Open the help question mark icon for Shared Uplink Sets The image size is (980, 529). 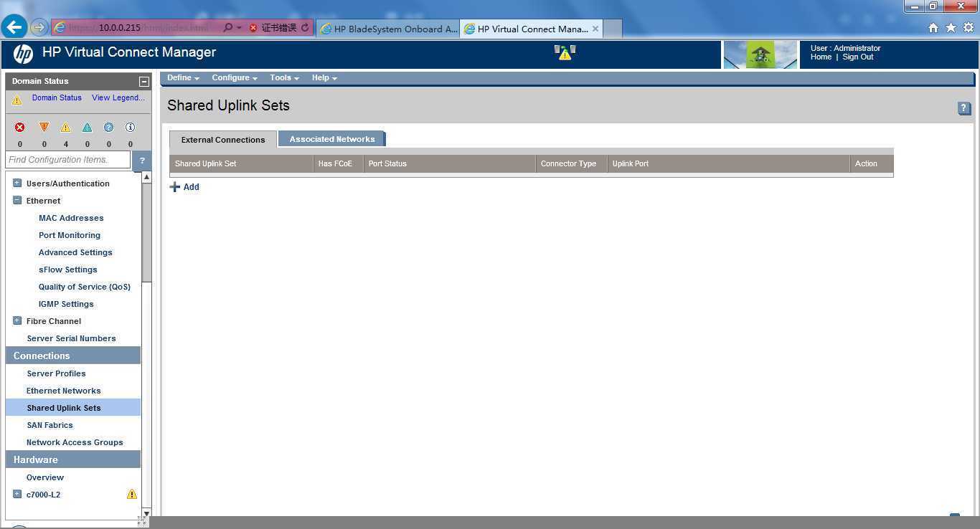tap(964, 108)
